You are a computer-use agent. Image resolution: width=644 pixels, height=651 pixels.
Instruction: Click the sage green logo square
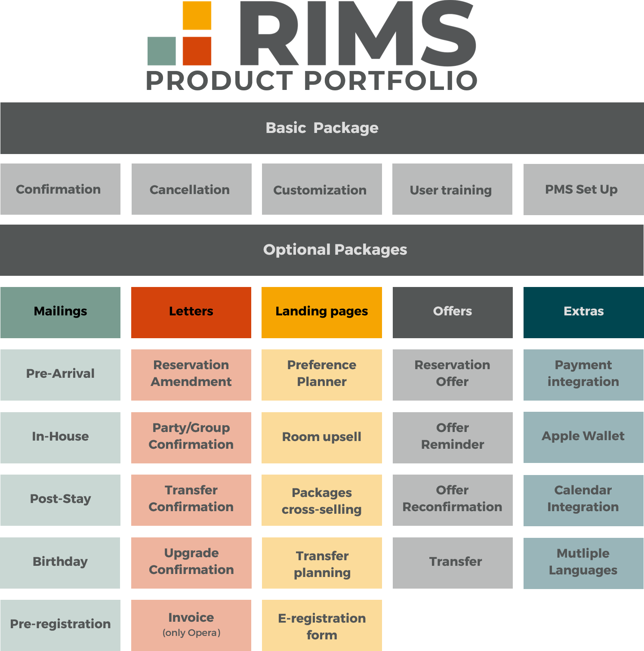coord(162,51)
